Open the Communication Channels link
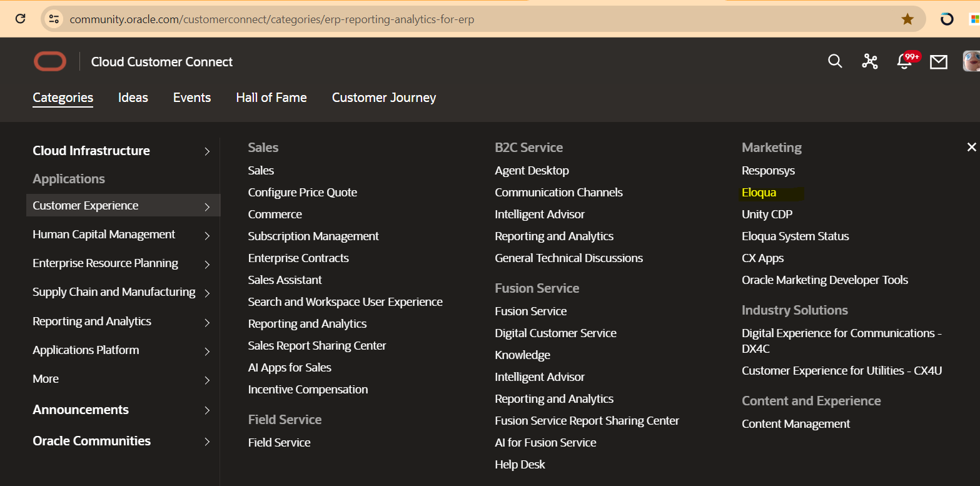 (x=559, y=192)
